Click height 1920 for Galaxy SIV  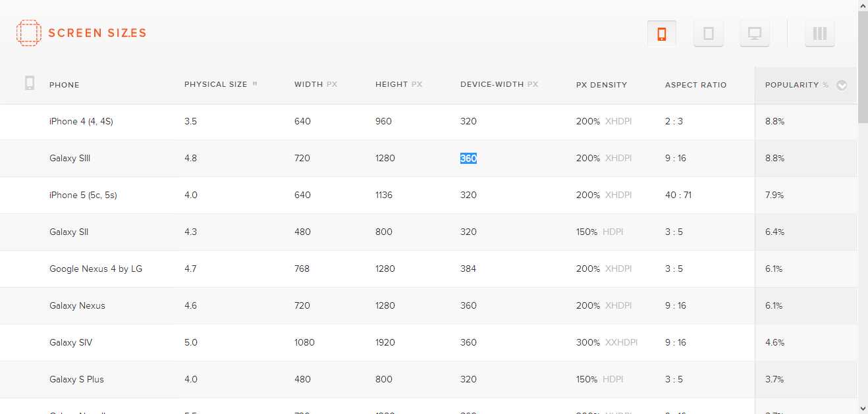tap(385, 342)
